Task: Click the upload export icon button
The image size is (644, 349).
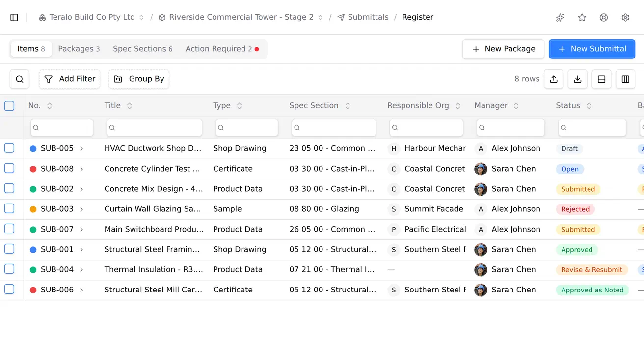Action: pyautogui.click(x=554, y=79)
